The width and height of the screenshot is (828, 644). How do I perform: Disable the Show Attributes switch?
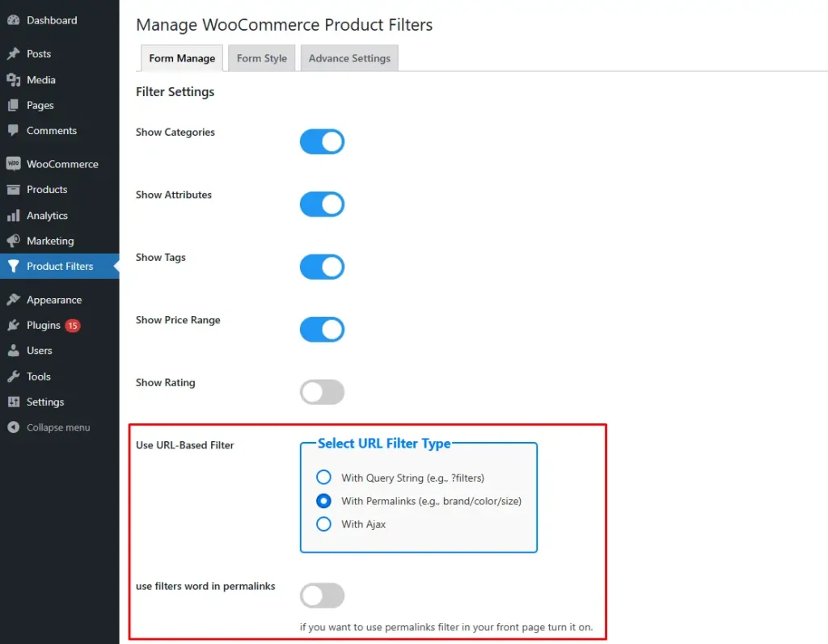322,204
